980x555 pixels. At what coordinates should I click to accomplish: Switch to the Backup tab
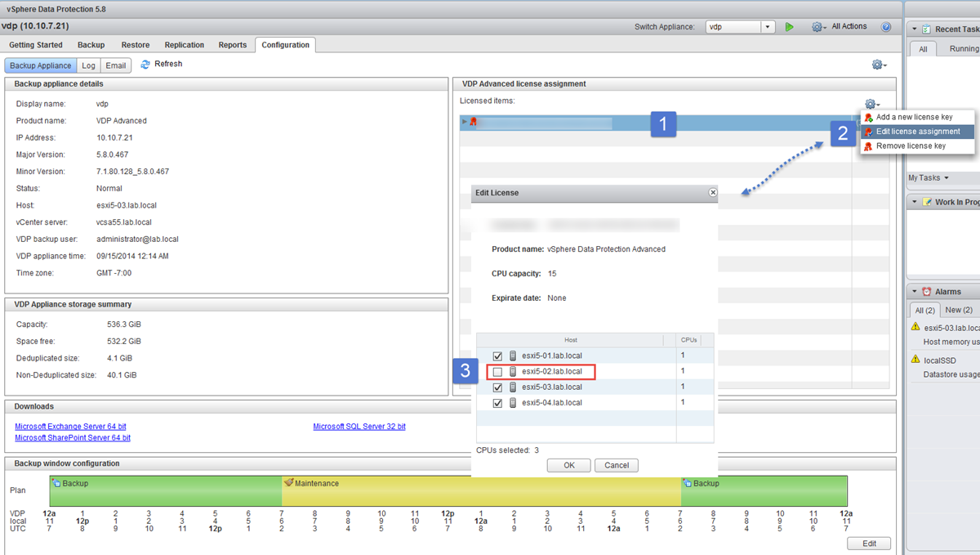coord(91,45)
